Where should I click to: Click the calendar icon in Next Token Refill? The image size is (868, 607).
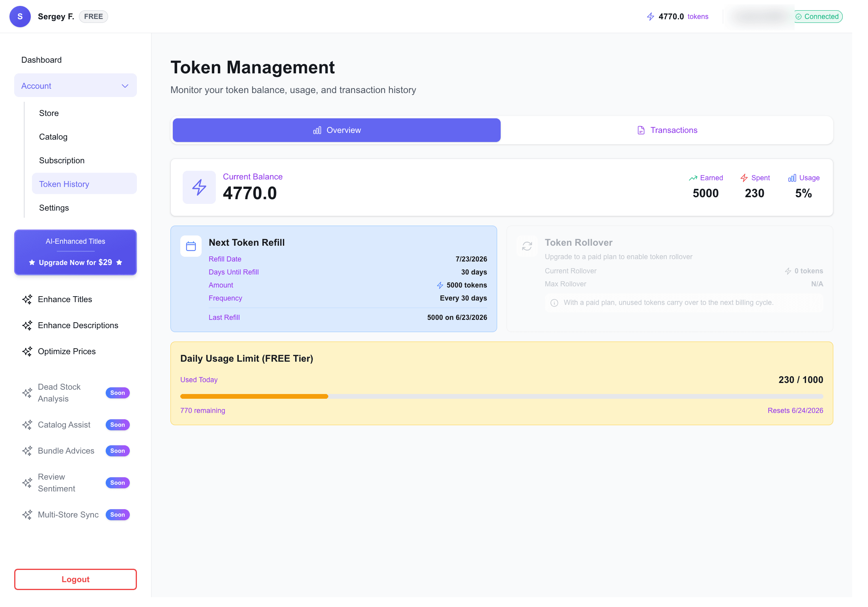coord(191,246)
